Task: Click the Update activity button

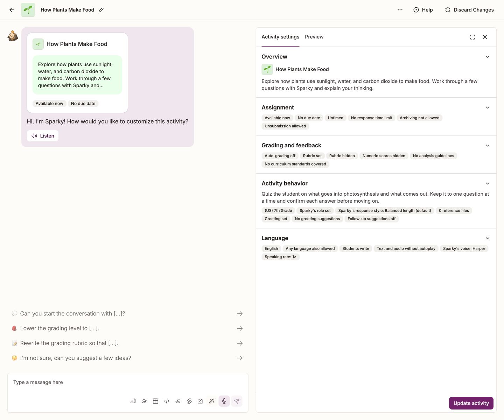Action: [471, 403]
